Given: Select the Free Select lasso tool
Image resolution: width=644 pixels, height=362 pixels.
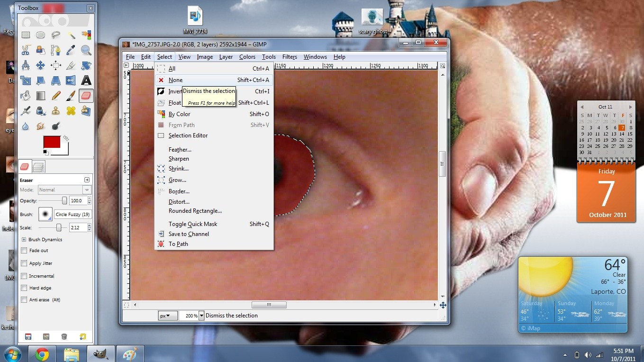Looking at the screenshot, I should tap(56, 35).
